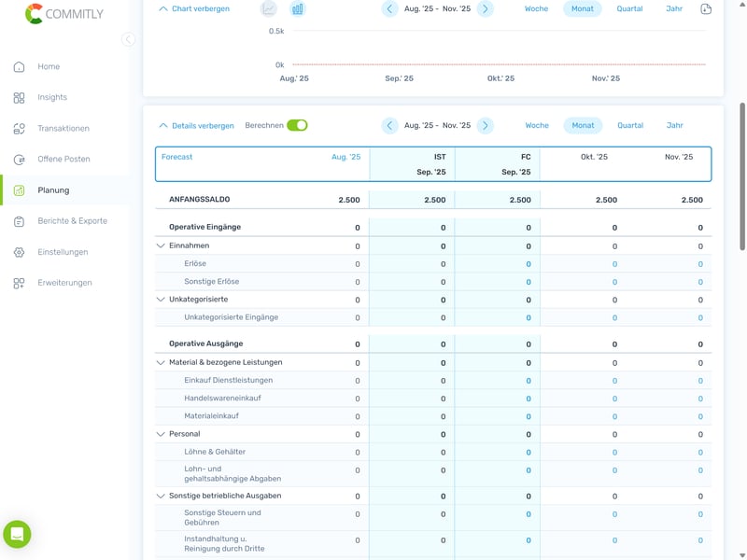Click Chart verbergen link
747x560 pixels.
(x=194, y=9)
